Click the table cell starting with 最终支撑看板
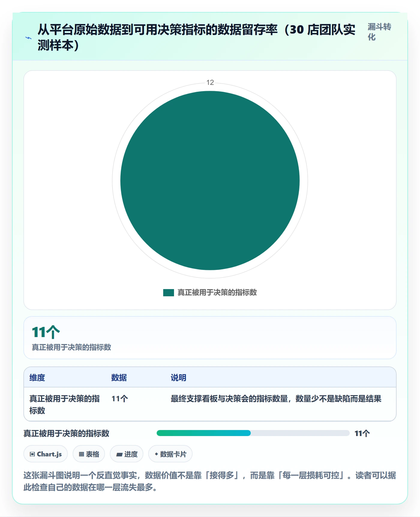The image size is (420, 517). click(x=276, y=399)
